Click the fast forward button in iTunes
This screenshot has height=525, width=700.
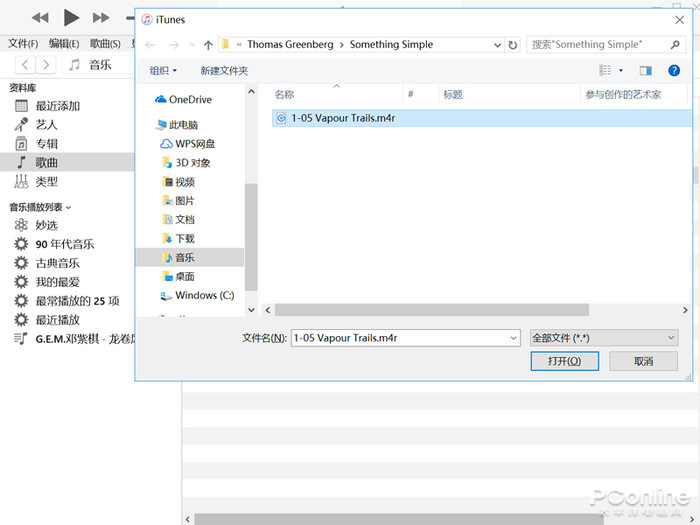coord(101,18)
